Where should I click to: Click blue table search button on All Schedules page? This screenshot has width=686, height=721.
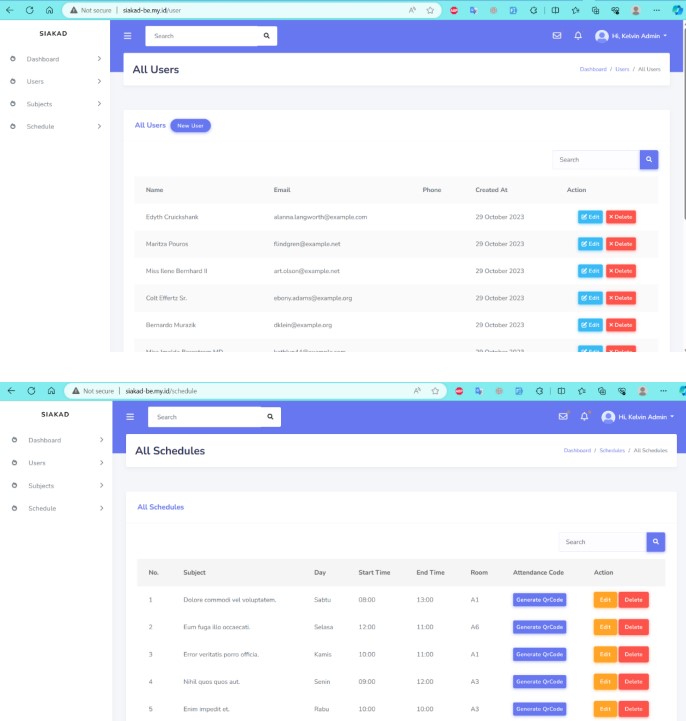click(656, 542)
